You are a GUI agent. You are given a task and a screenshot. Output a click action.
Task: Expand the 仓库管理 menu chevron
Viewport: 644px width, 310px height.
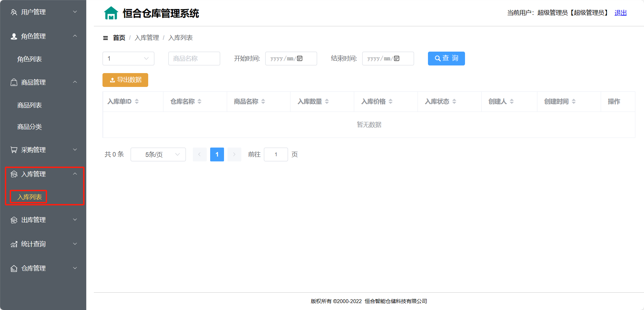75,268
